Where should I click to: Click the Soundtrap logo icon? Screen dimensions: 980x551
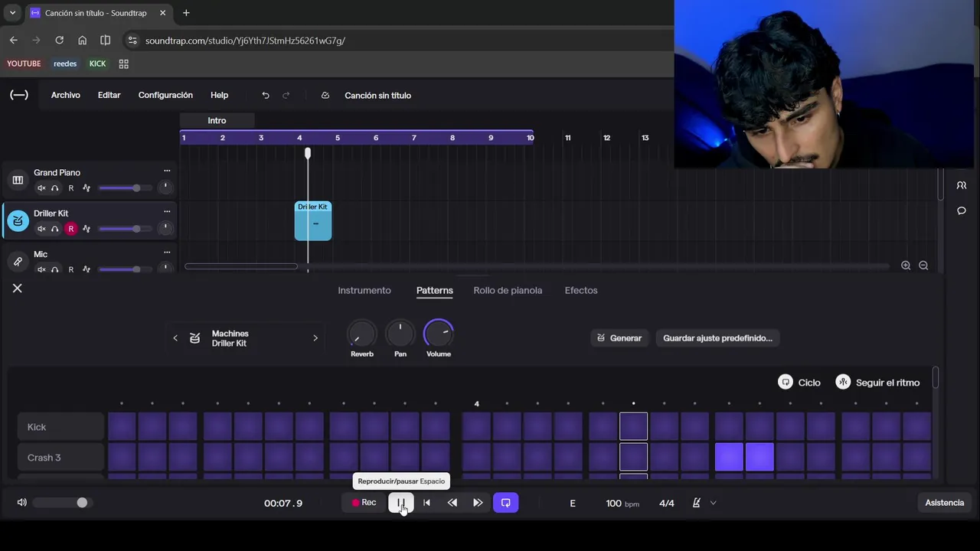point(19,95)
